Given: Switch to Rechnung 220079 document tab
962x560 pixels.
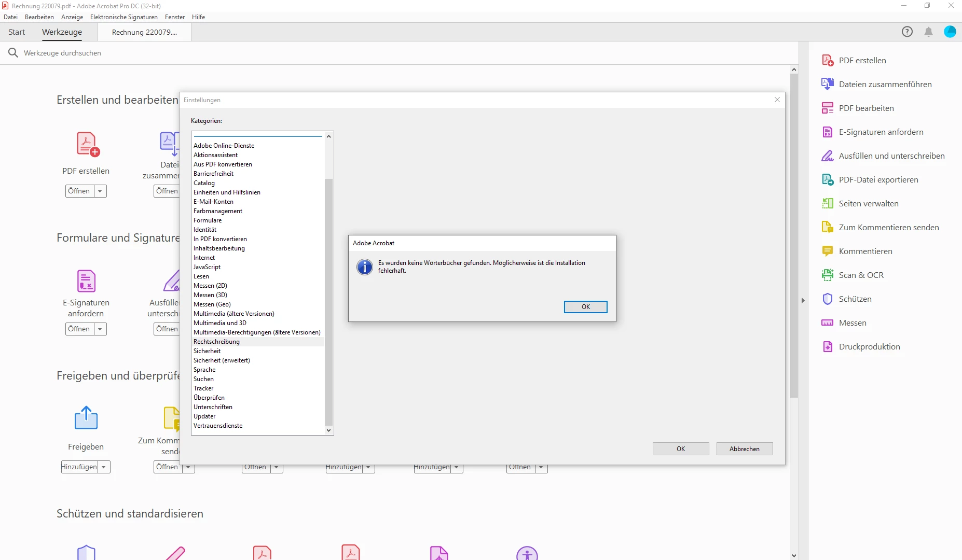Looking at the screenshot, I should [144, 32].
